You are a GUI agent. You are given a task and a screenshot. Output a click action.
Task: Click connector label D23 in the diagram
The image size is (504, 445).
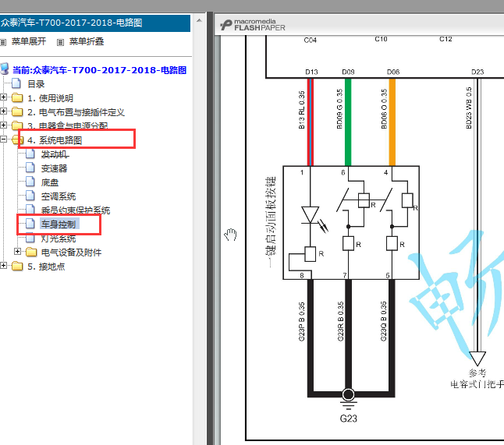coord(477,72)
